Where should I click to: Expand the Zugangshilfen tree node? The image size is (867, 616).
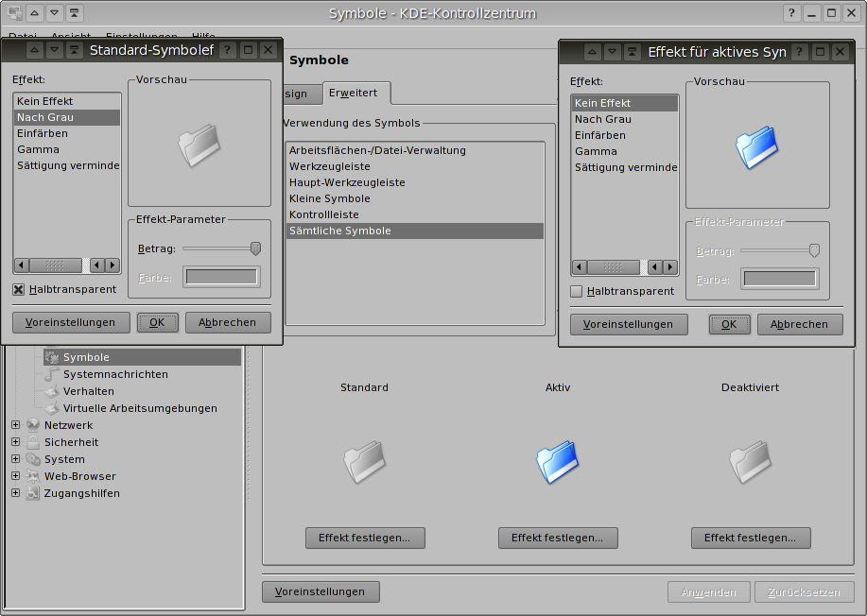point(15,493)
